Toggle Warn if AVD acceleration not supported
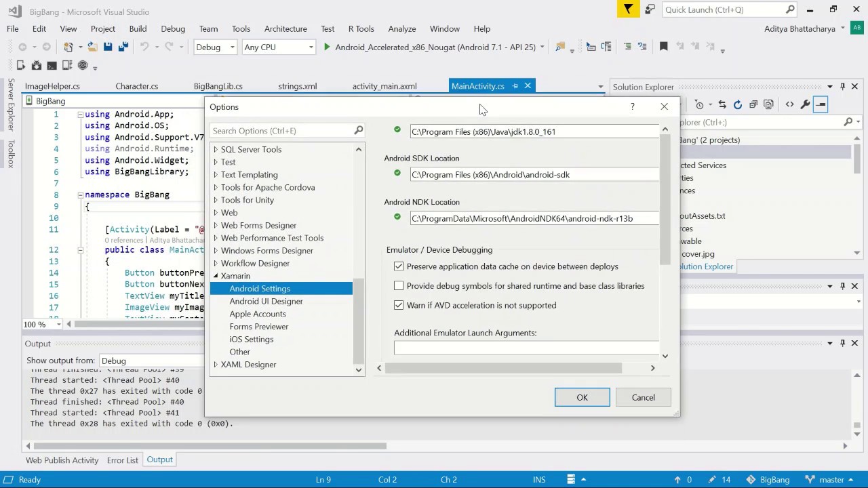The image size is (868, 488). pos(399,305)
